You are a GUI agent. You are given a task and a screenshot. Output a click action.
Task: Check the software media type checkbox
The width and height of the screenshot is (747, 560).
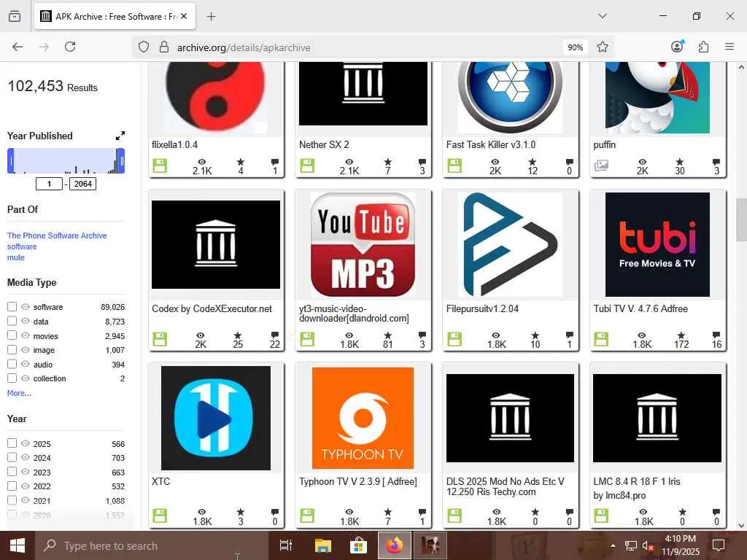click(12, 307)
